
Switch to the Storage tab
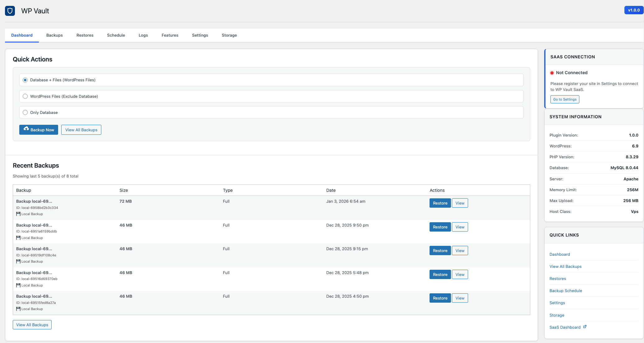tap(229, 35)
